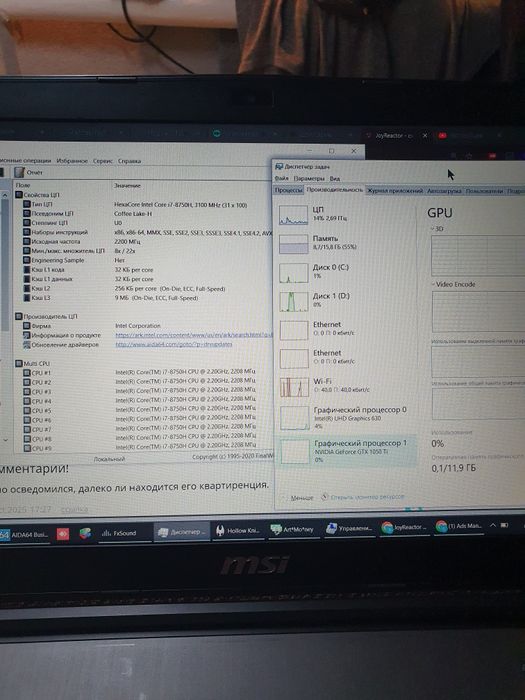Viewport: 525px width, 700px height.
Task: Select Память performance item
Action: 346,243
